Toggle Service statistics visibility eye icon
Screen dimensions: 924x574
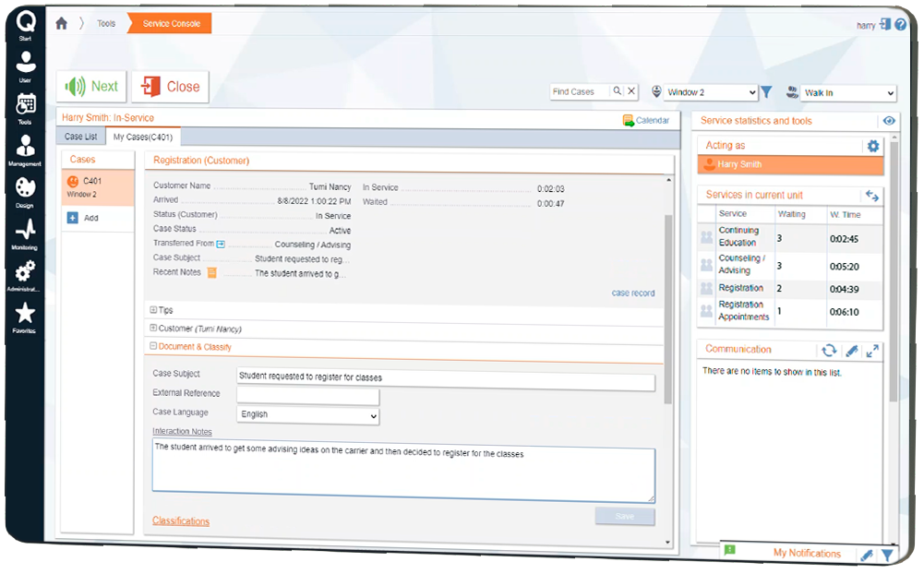888,121
